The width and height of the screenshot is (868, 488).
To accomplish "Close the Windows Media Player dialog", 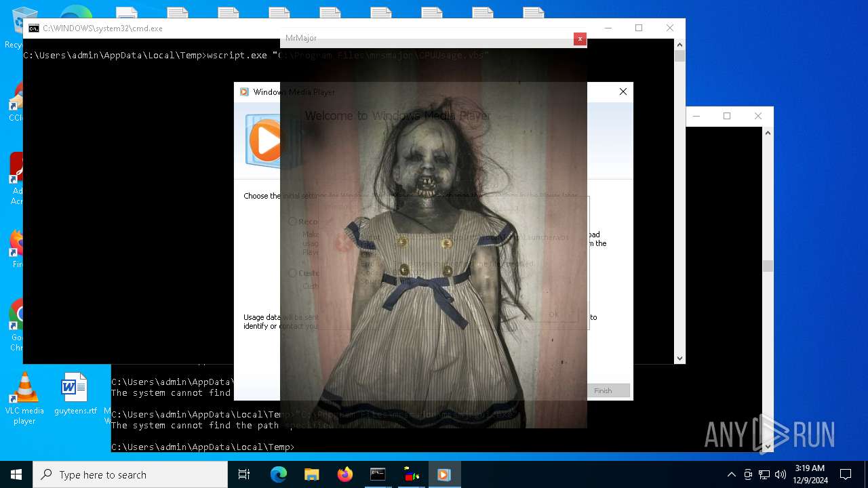I will click(x=623, y=91).
